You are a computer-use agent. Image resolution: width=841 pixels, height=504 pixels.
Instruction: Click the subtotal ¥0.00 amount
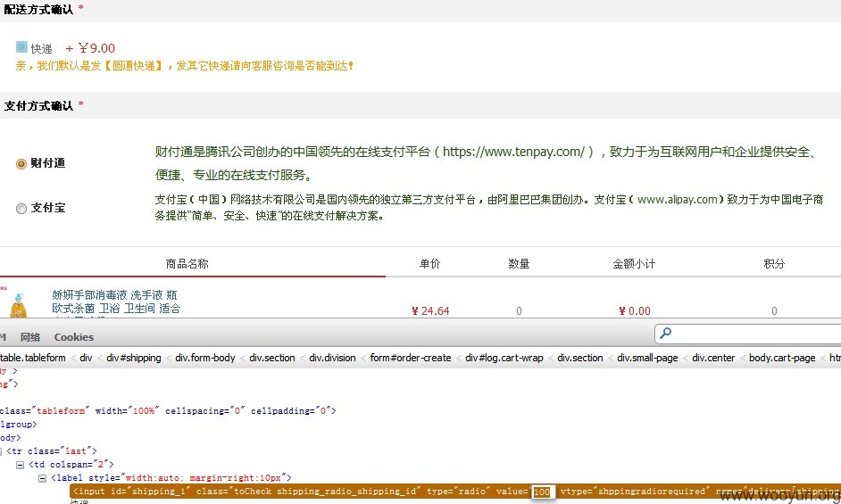pyautogui.click(x=635, y=311)
